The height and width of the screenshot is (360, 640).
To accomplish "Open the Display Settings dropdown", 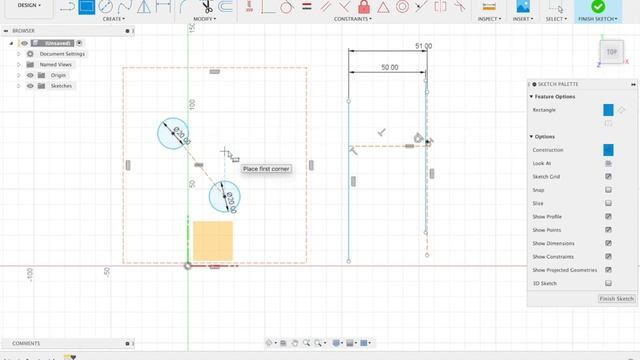I will click(x=338, y=343).
